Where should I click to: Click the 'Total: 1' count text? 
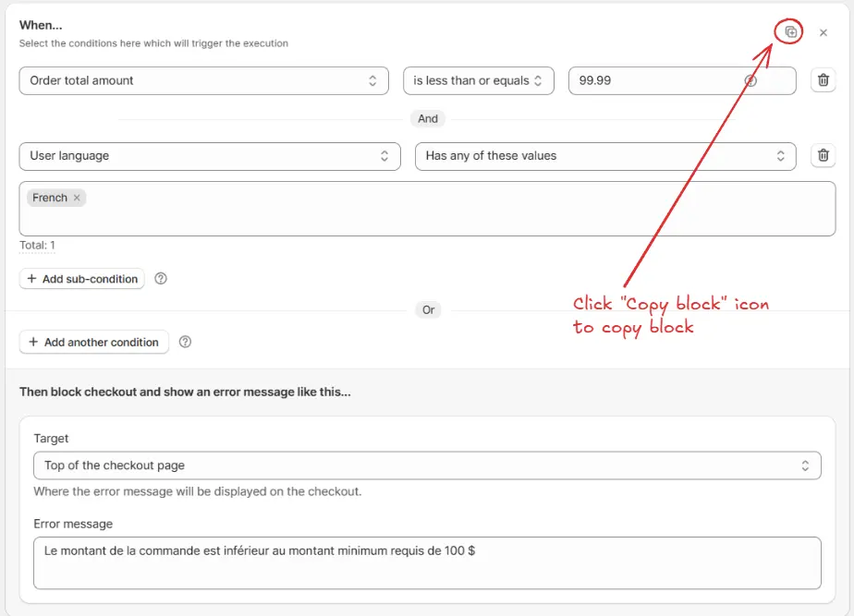[x=38, y=246]
